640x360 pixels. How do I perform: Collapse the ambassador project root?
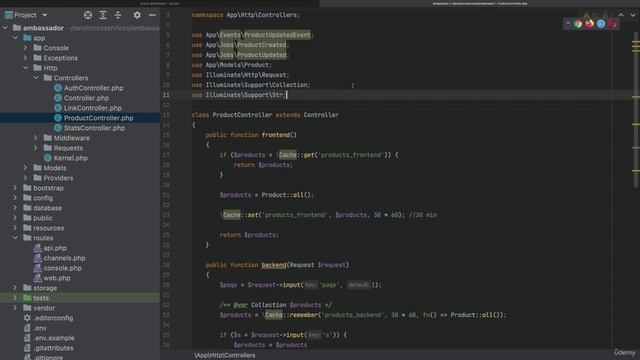[5, 28]
